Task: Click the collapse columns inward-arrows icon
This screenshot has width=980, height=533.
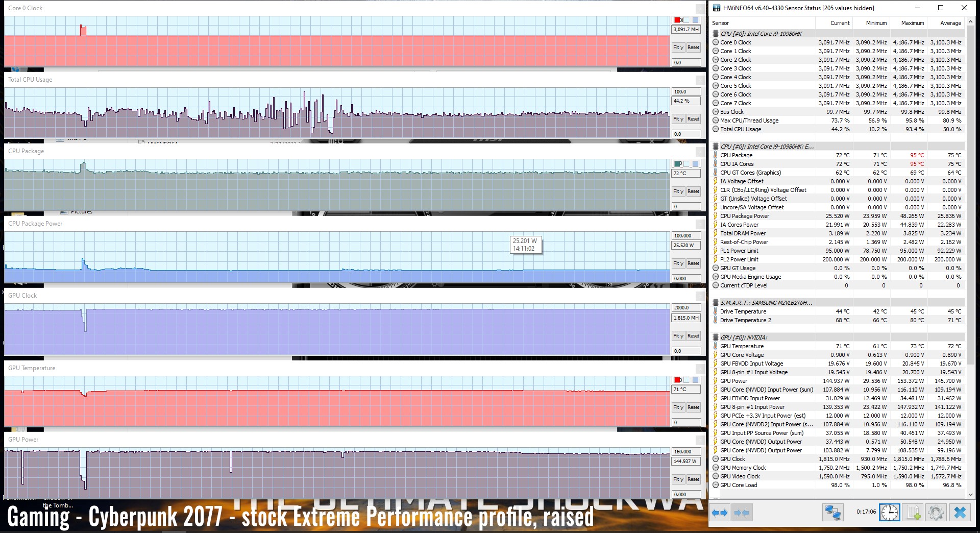Action: pyautogui.click(x=742, y=513)
